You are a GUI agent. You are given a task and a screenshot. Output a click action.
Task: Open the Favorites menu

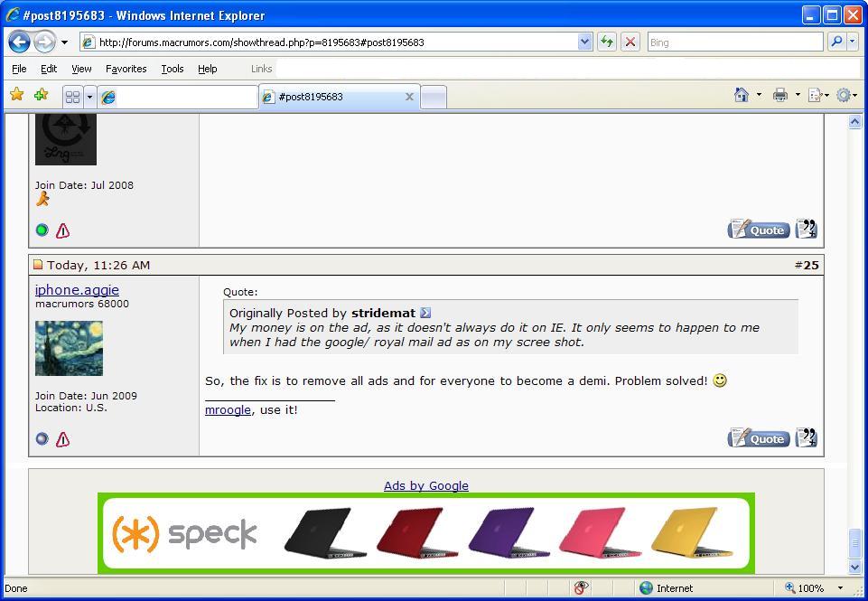[126, 69]
